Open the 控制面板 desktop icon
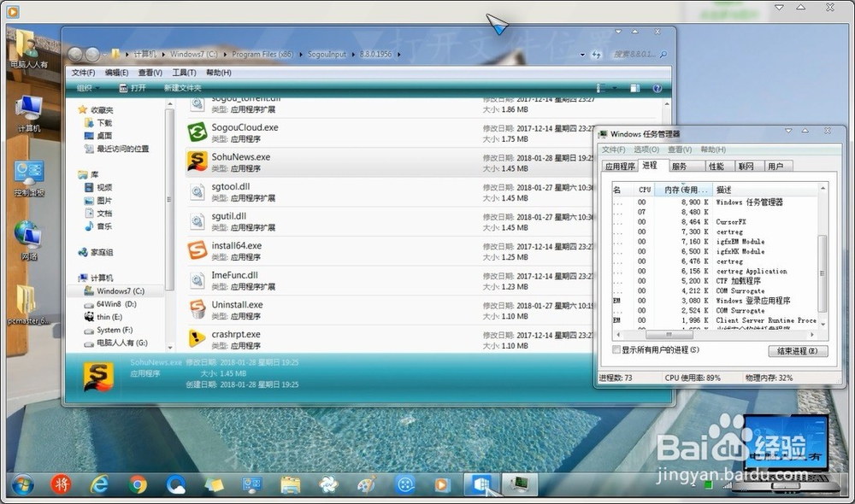This screenshot has height=504, width=855. 29,179
